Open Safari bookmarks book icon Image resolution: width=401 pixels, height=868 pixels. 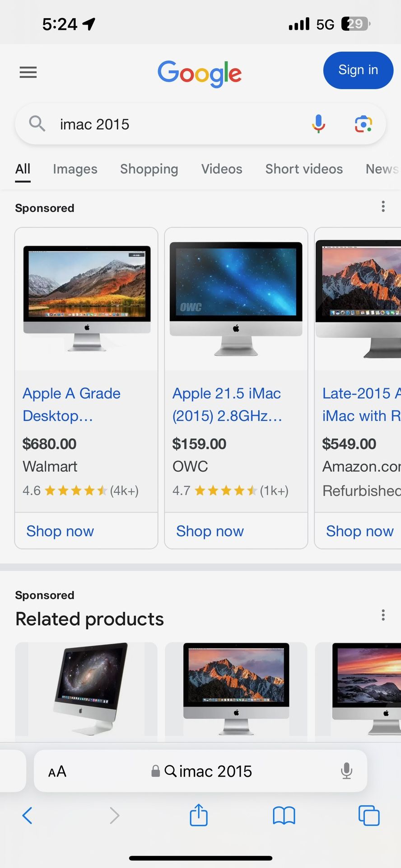coord(284,816)
